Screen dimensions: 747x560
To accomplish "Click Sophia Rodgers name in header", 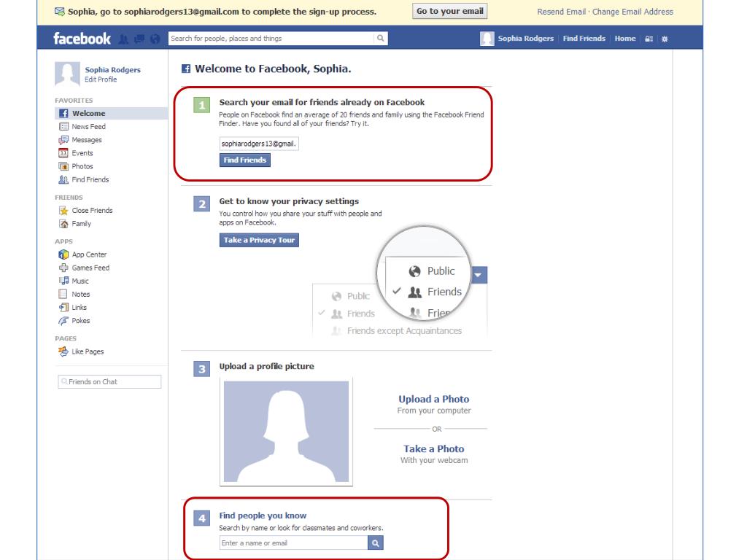I will 525,39.
